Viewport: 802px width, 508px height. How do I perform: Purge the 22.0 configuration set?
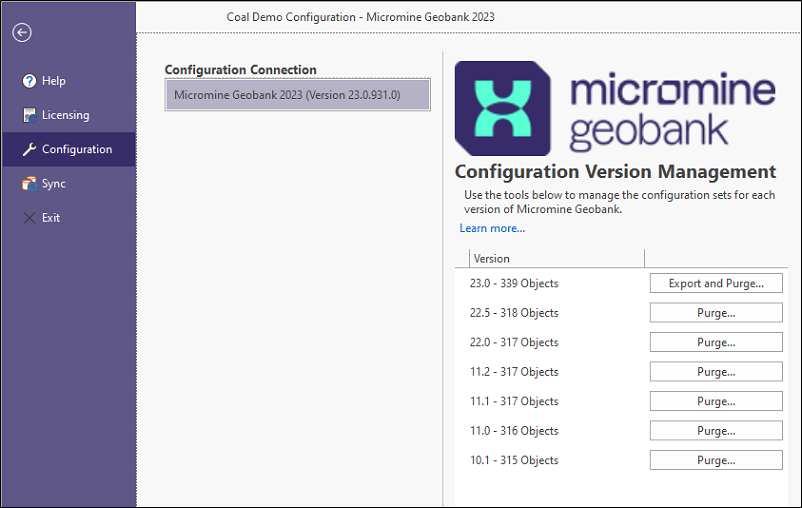pyautogui.click(x=716, y=342)
